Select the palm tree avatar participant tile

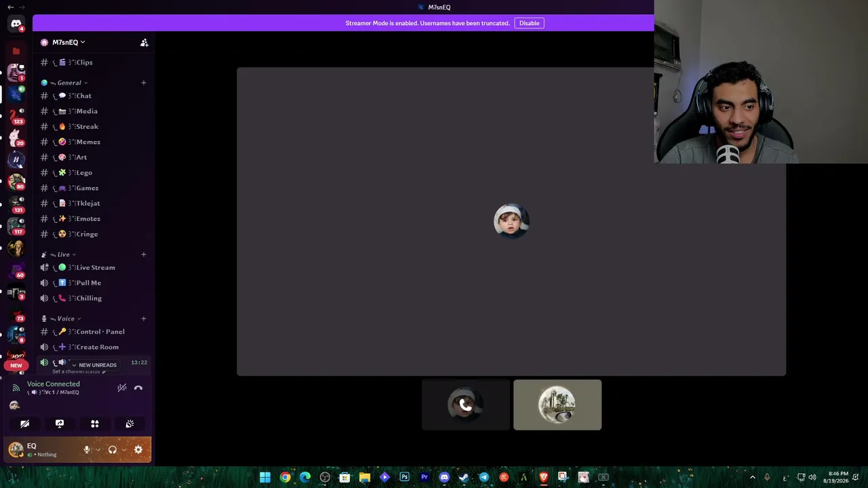point(557,405)
